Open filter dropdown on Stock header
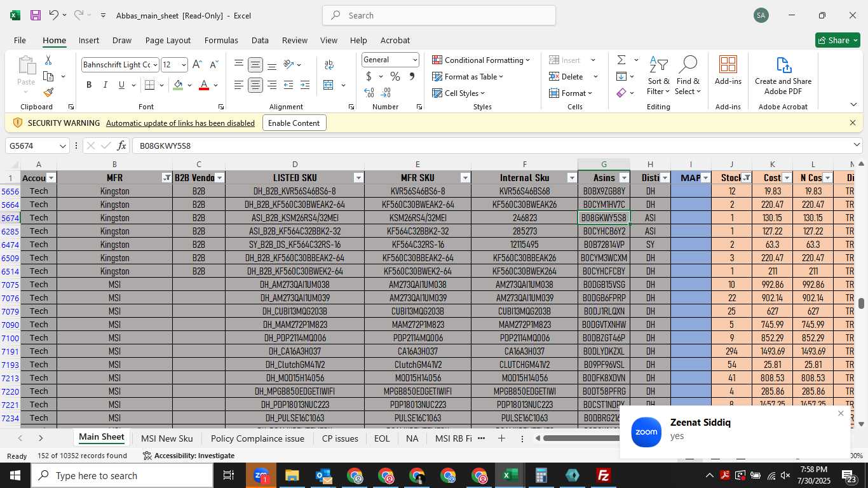This screenshot has width=868, height=488. point(747,178)
